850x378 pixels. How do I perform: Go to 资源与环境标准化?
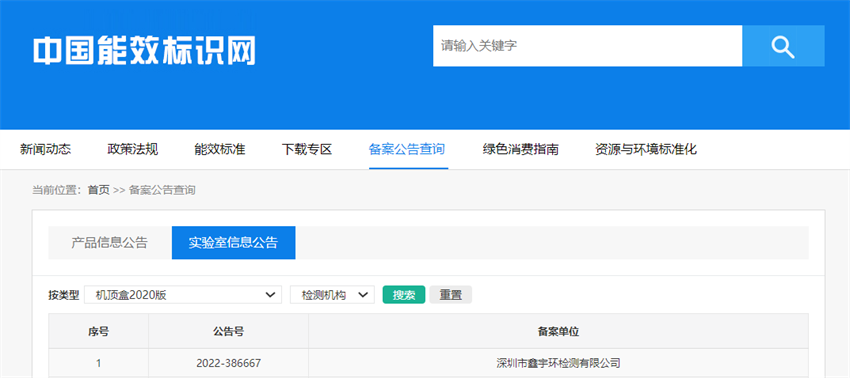pyautogui.click(x=646, y=149)
